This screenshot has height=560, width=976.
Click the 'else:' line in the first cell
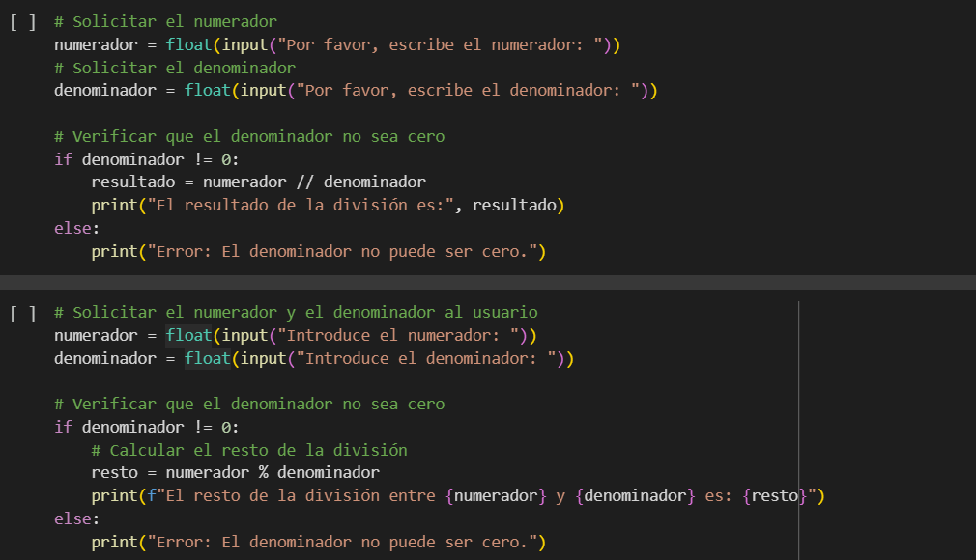pyautogui.click(x=76, y=229)
